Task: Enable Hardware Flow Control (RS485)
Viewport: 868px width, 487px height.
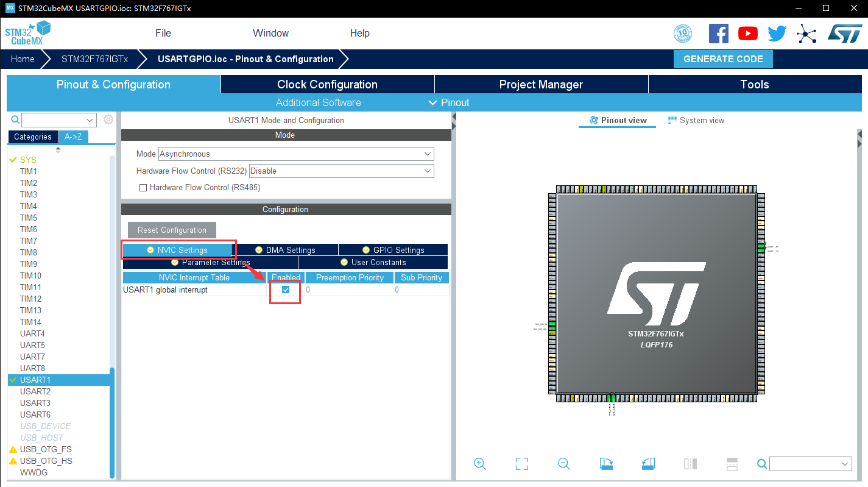Action: click(143, 187)
